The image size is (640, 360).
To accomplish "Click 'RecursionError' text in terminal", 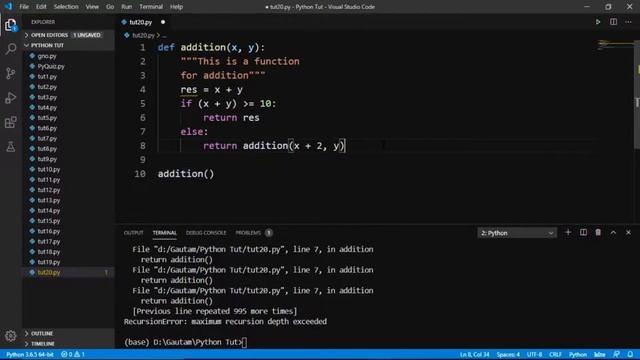I will 155,322.
